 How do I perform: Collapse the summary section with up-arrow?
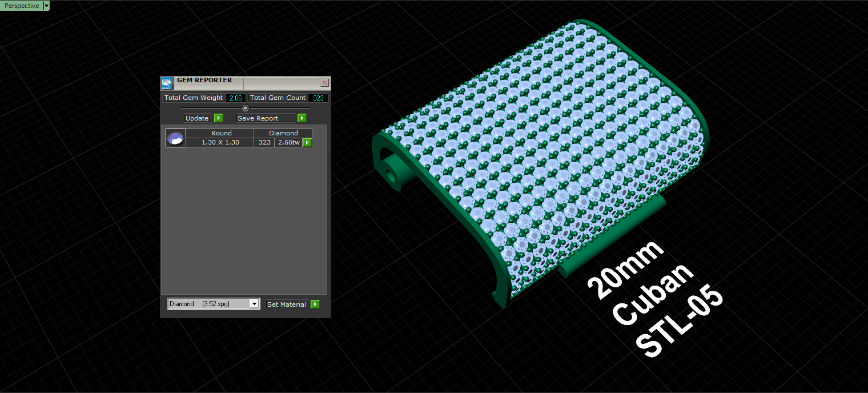pos(246,108)
